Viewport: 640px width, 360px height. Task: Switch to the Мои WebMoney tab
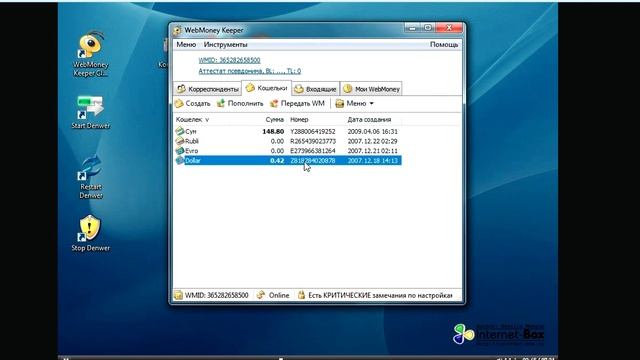(371, 89)
